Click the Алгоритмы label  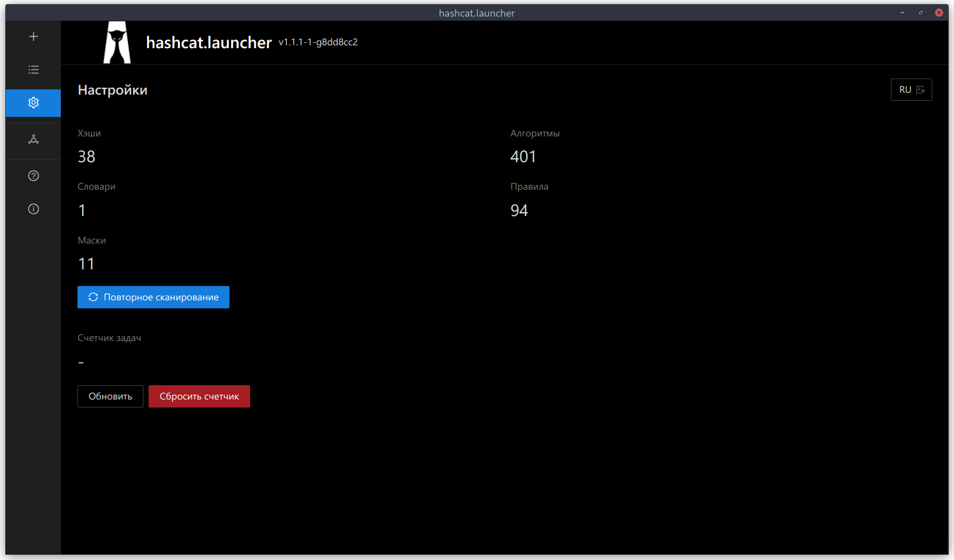click(535, 134)
